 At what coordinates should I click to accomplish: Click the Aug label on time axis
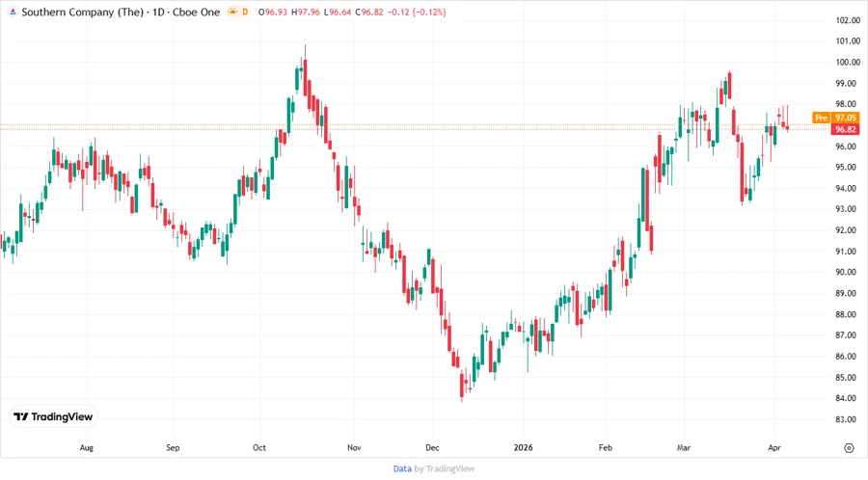point(87,447)
